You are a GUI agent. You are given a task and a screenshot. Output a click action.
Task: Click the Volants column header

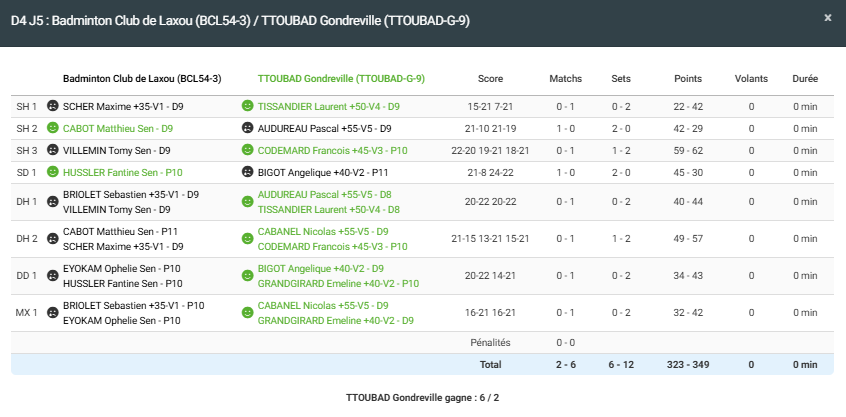pos(751,78)
